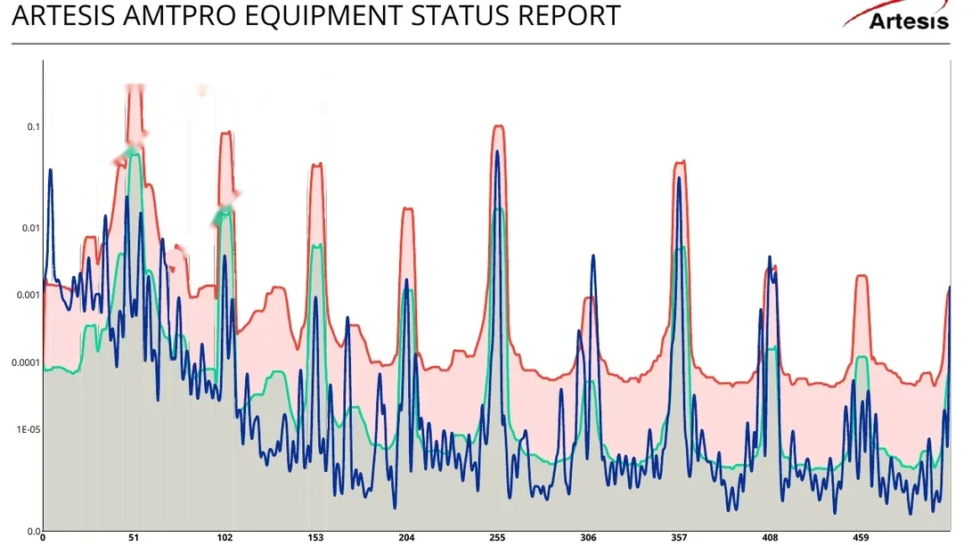The height and width of the screenshot is (545, 980).
Task: Click x-axis label 408
Action: point(770,538)
